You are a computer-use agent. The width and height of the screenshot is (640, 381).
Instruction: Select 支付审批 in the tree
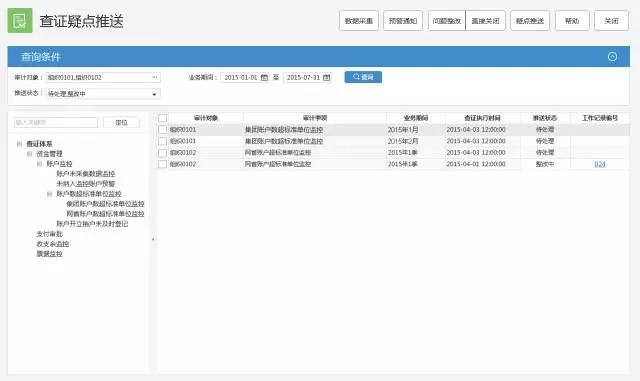pos(49,234)
